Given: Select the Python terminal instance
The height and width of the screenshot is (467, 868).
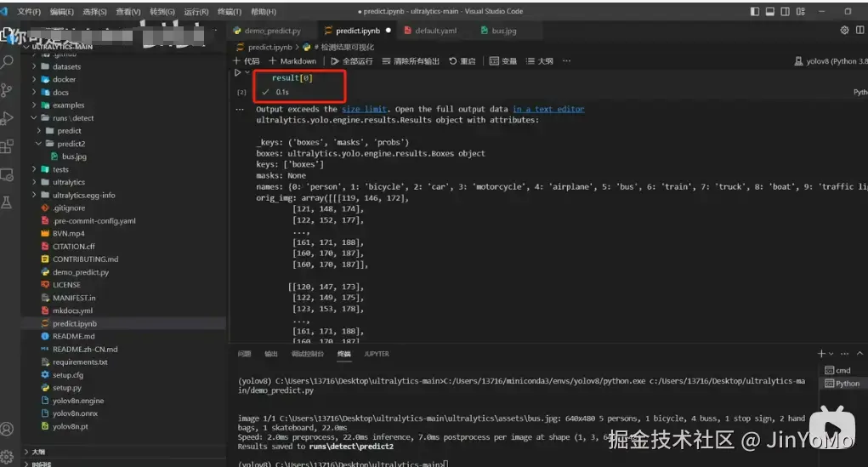Looking at the screenshot, I should (842, 384).
